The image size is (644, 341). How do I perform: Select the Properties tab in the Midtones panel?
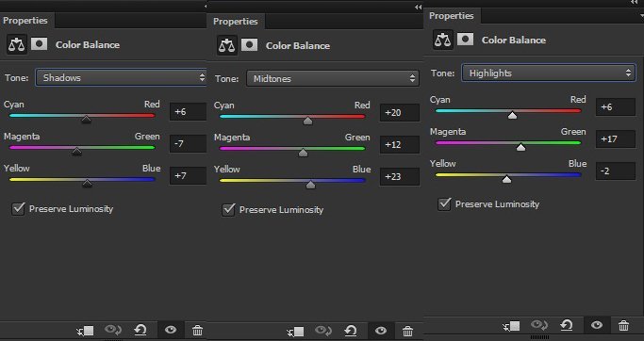(236, 22)
